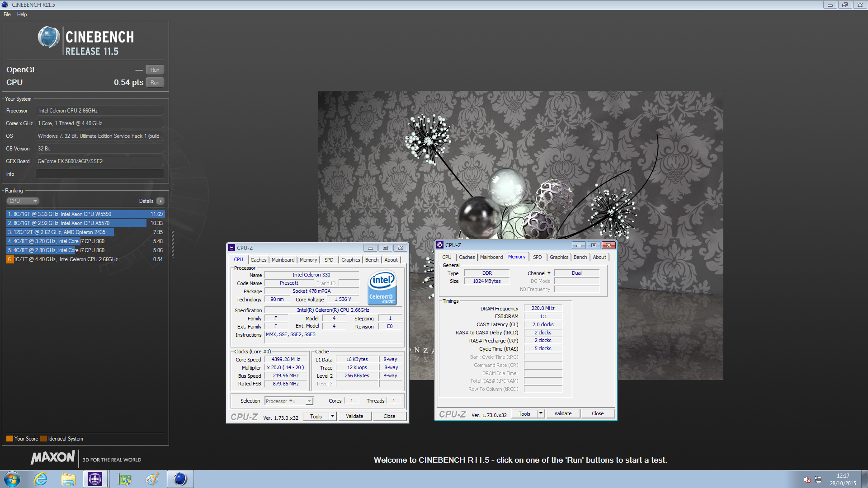Click the left CPU-Z window title icon
Screen dimensions: 868x488
click(x=231, y=248)
